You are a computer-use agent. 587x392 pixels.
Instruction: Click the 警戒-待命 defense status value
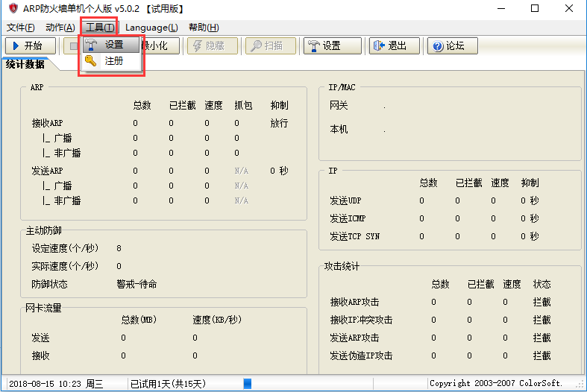136,284
